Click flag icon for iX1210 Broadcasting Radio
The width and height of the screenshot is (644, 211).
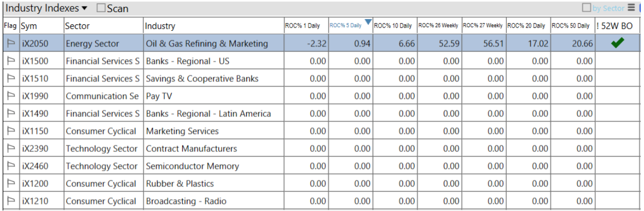pos(11,201)
